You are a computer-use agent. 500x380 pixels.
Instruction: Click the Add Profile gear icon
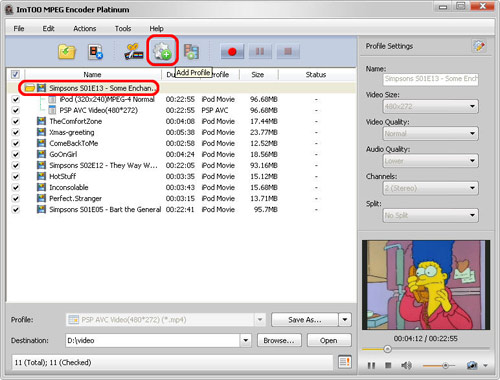[162, 51]
